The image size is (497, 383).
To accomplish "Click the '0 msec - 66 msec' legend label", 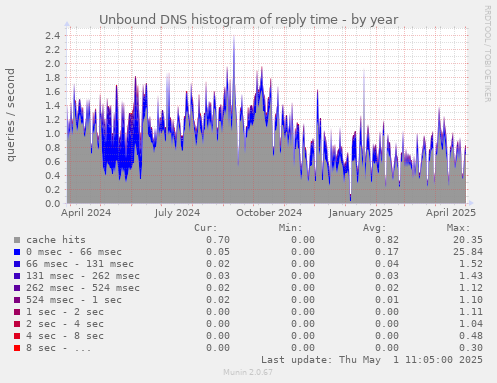I will [x=74, y=252].
